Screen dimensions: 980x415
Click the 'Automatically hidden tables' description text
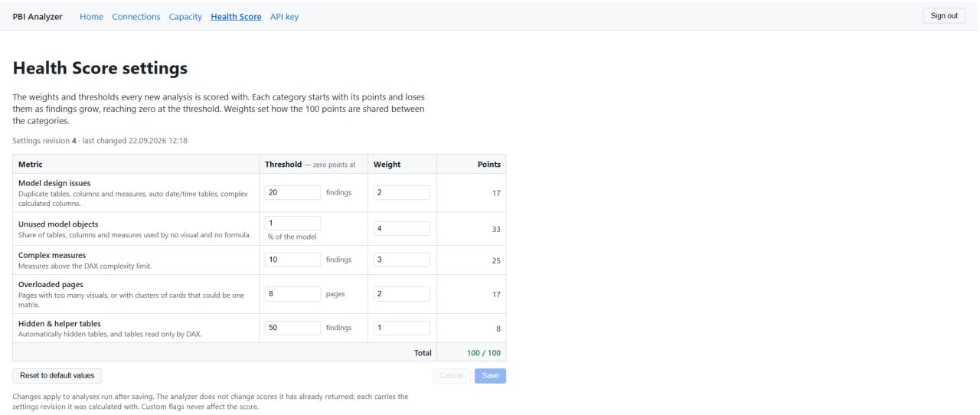tap(110, 334)
